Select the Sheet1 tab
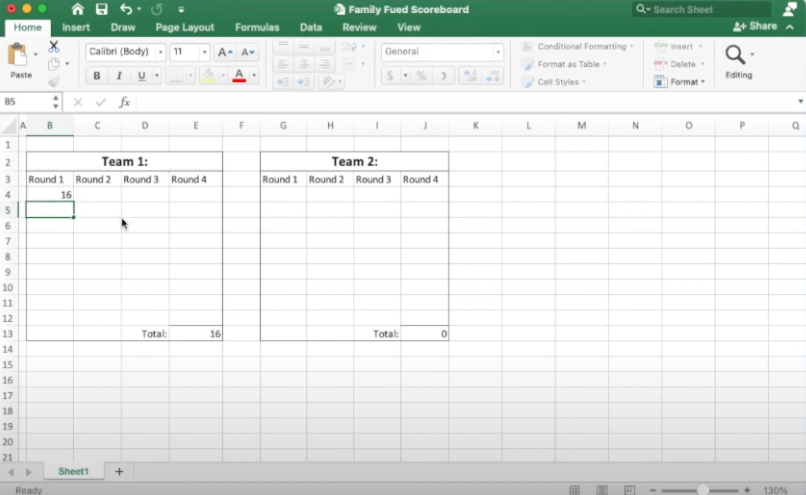The width and height of the screenshot is (806, 495). 74,471
